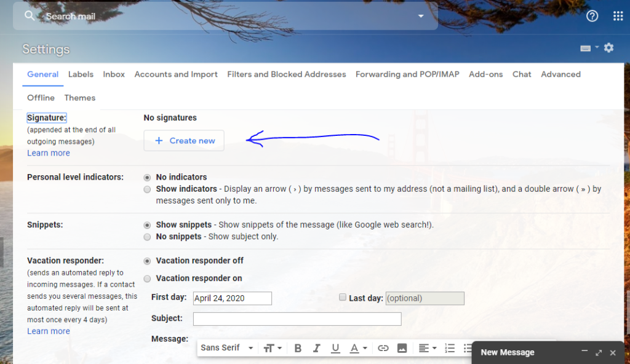Open the text color dropdown
The width and height of the screenshot is (630, 364).
358,348
